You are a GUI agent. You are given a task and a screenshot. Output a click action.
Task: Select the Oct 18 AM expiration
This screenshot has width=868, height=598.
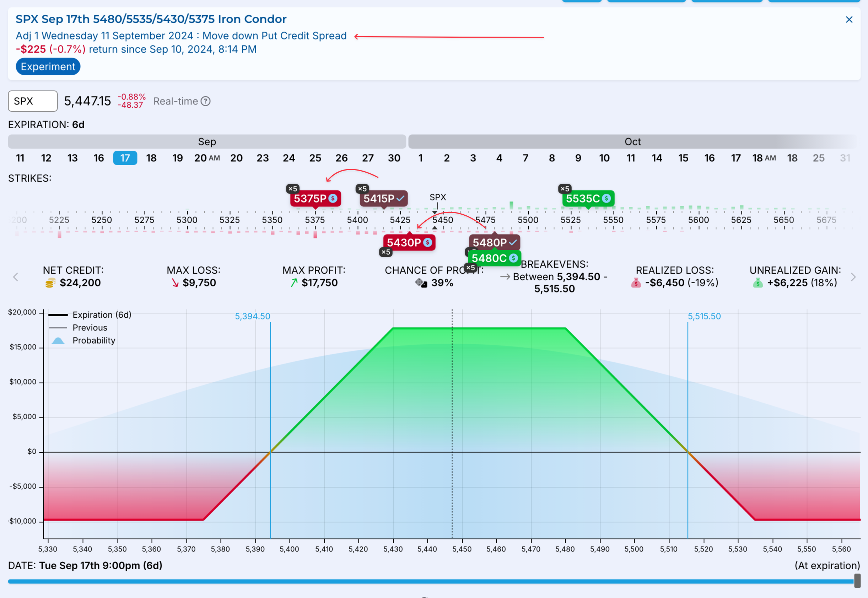pos(764,158)
